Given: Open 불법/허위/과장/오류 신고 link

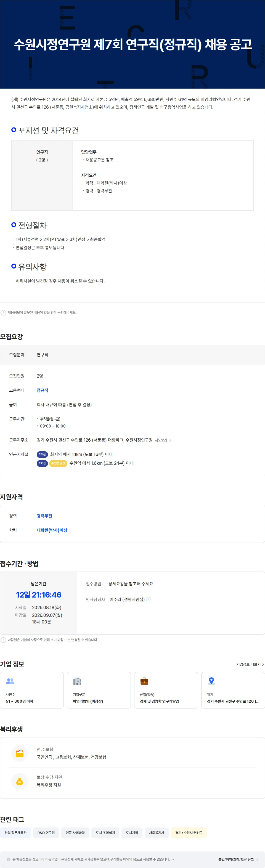Looking at the screenshot, I should (x=236, y=859).
